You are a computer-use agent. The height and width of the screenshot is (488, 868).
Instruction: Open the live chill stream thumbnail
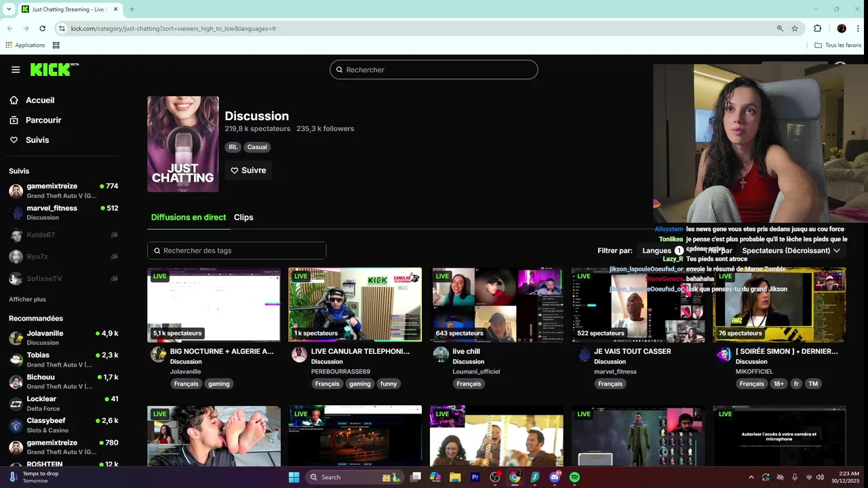pos(496,304)
